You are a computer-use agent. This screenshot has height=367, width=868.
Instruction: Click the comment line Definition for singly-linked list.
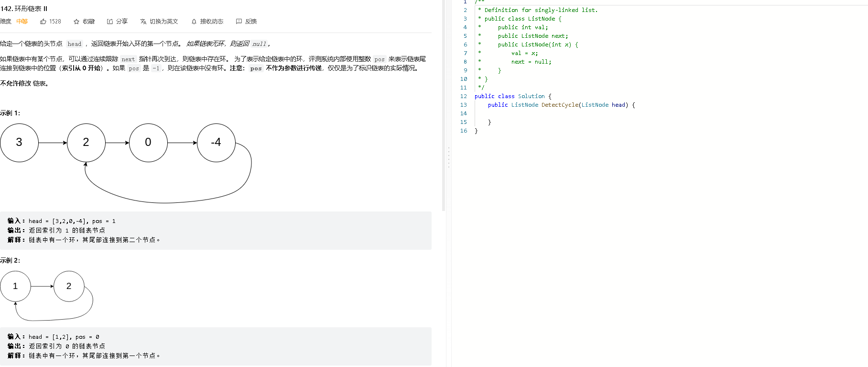tap(538, 10)
